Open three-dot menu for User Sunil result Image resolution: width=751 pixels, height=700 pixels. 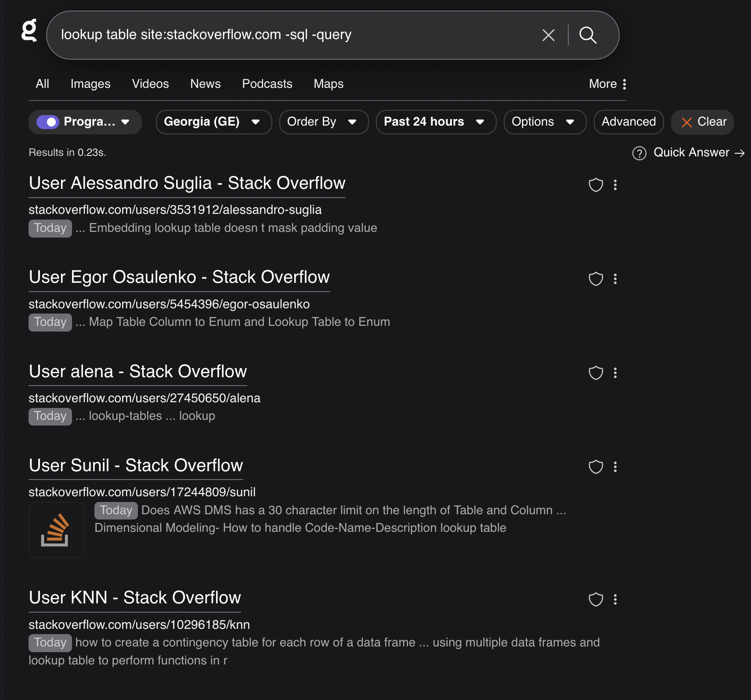tap(615, 467)
